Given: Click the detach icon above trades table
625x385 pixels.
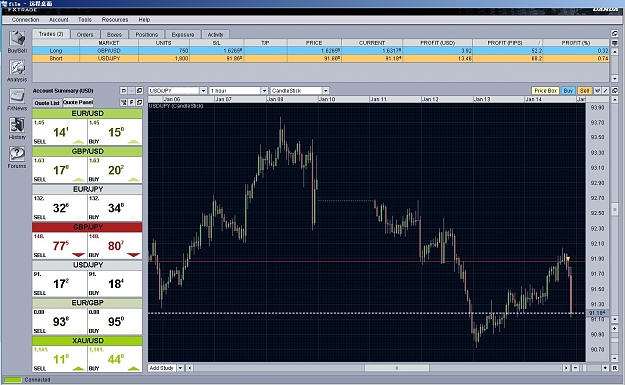Looking at the screenshot, I should pyautogui.click(x=614, y=33).
